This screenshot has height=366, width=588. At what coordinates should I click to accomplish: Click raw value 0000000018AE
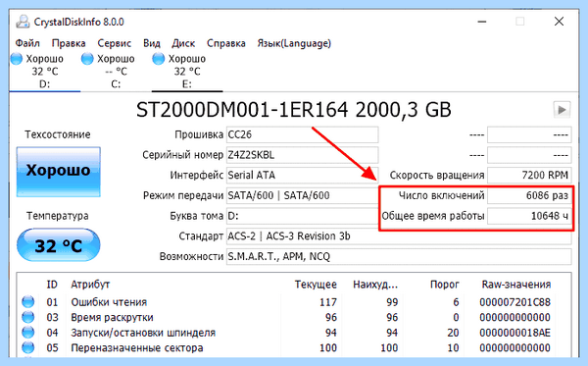[x=514, y=333]
